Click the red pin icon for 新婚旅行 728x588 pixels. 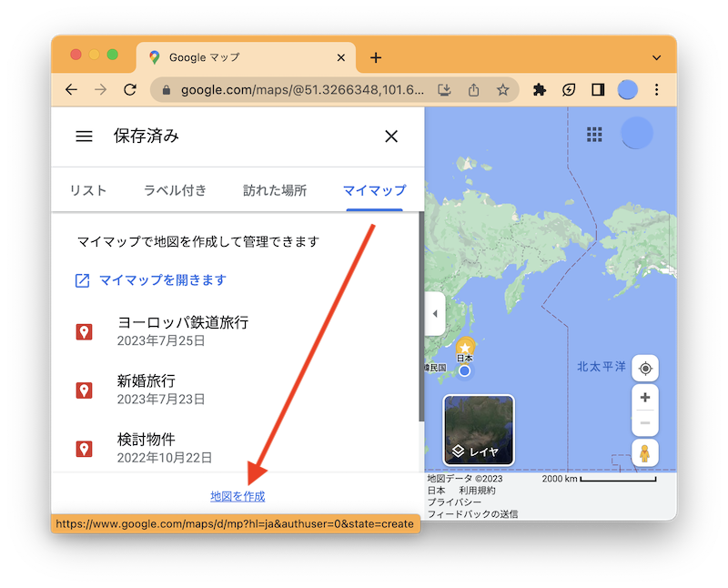pos(84,390)
